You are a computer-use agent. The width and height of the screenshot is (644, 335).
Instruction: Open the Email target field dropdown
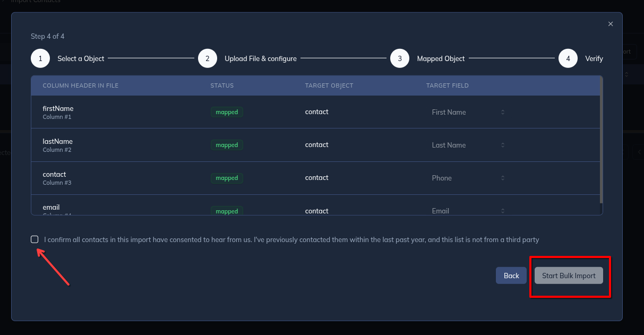click(469, 211)
